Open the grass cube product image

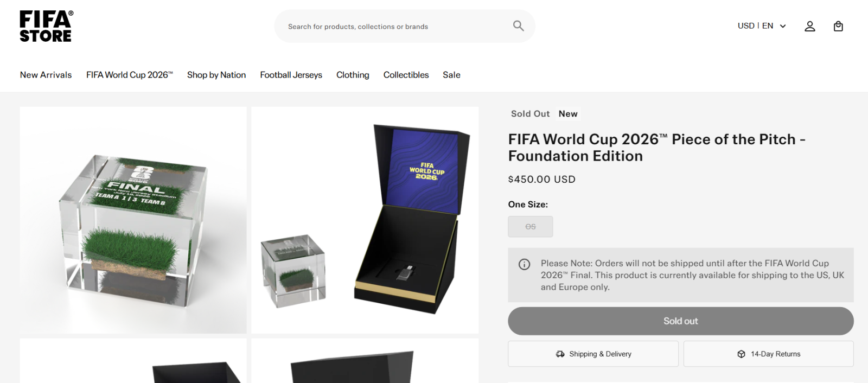point(133,220)
